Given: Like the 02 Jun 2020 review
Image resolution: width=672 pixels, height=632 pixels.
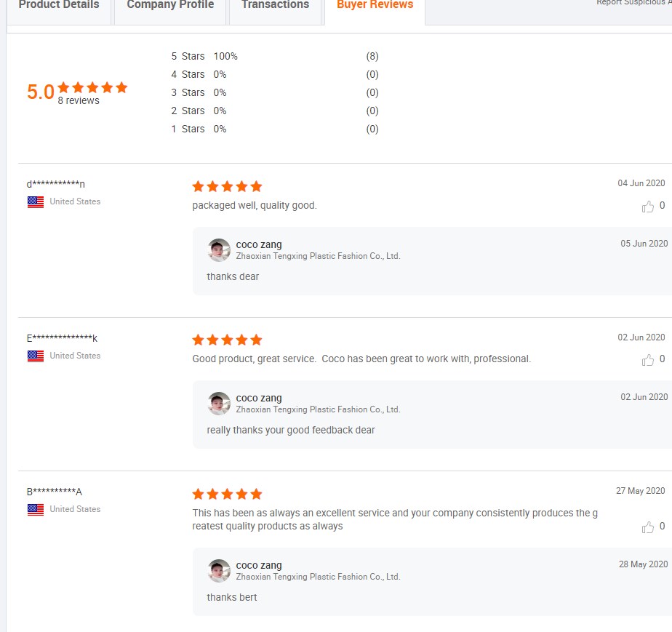Looking at the screenshot, I should pyautogui.click(x=648, y=360).
